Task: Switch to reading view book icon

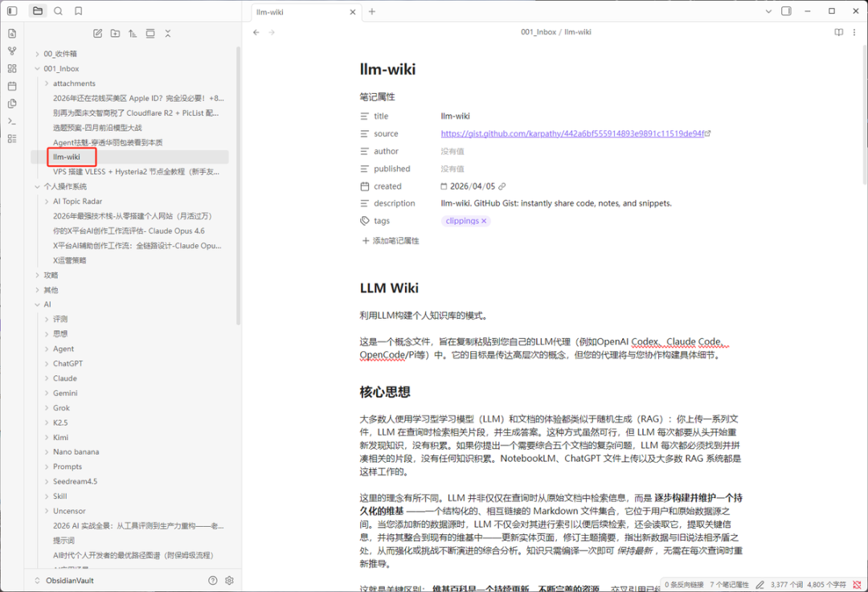Action: 838,32
